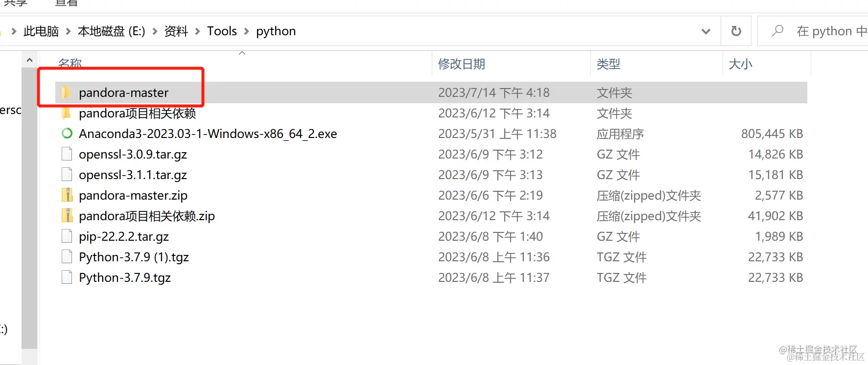Viewport: 868px width, 365px height.
Task: Click the openssl-3.0.9.tar.gz file icon
Action: point(67,154)
